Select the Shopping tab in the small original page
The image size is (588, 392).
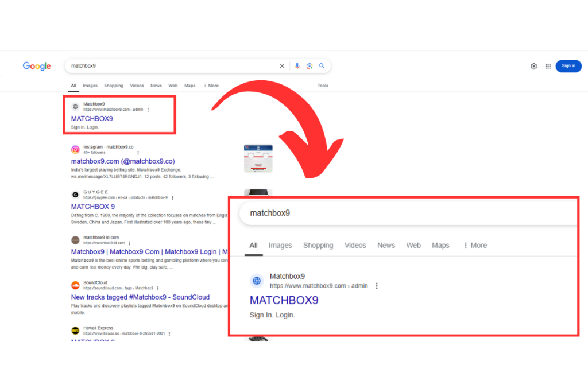tap(114, 86)
